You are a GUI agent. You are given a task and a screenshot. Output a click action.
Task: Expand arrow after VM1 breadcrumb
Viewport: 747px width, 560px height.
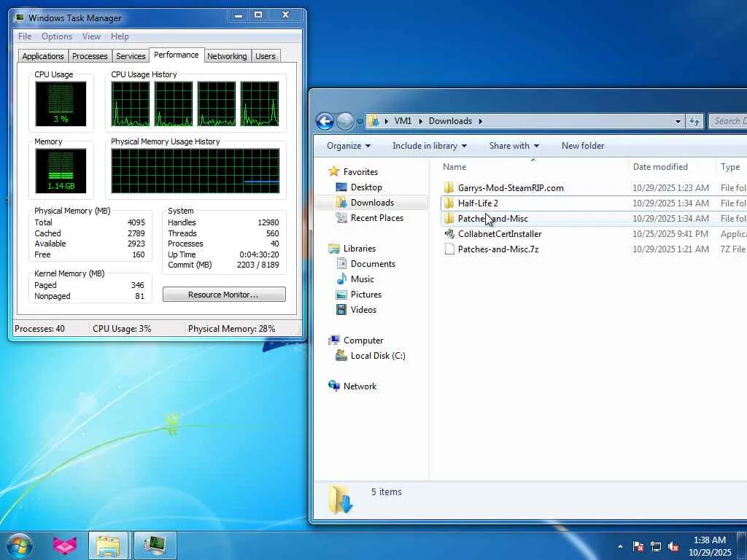point(421,122)
